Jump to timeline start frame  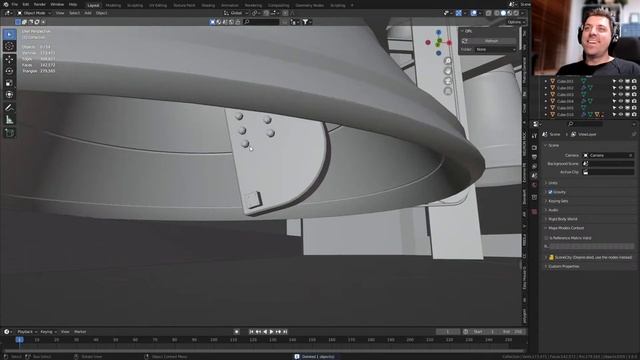(251, 332)
